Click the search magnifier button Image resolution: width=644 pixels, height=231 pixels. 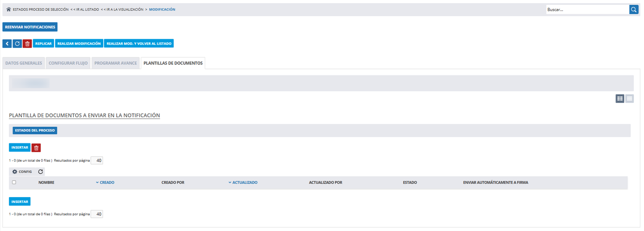pos(634,9)
